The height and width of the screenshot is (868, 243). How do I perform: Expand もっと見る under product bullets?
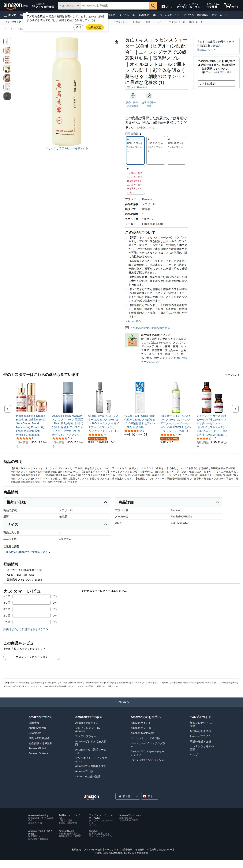pos(133,321)
